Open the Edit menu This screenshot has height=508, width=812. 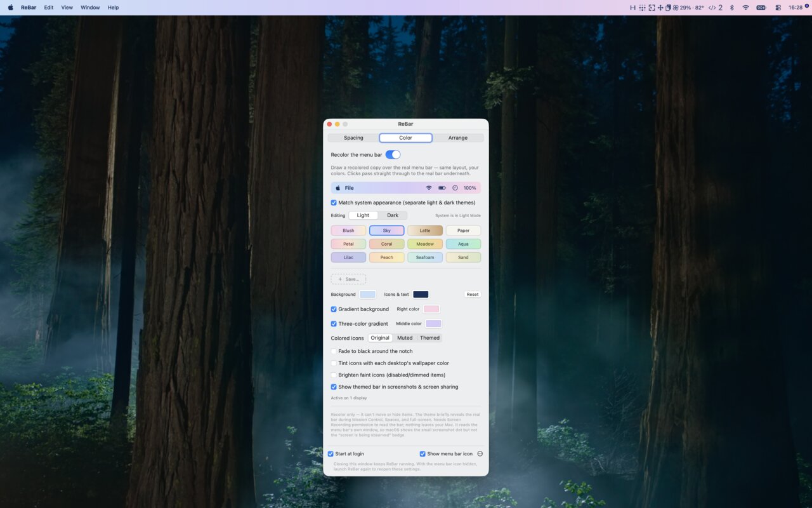point(49,8)
